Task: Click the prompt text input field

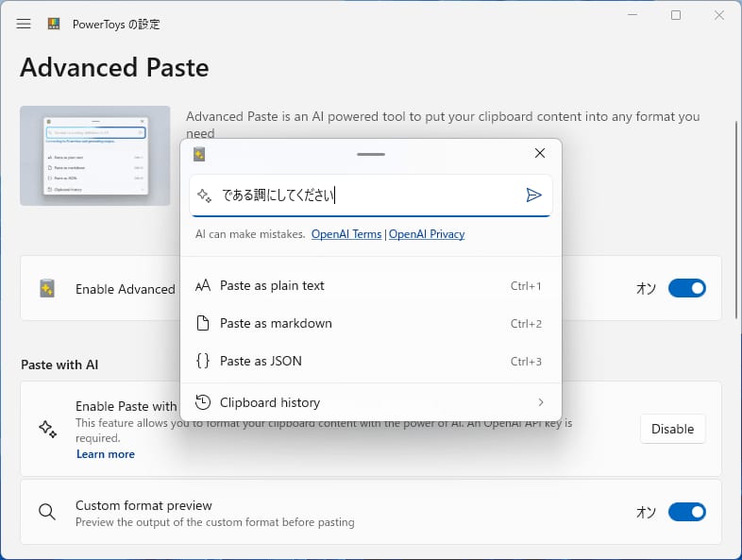Action: click(x=370, y=195)
